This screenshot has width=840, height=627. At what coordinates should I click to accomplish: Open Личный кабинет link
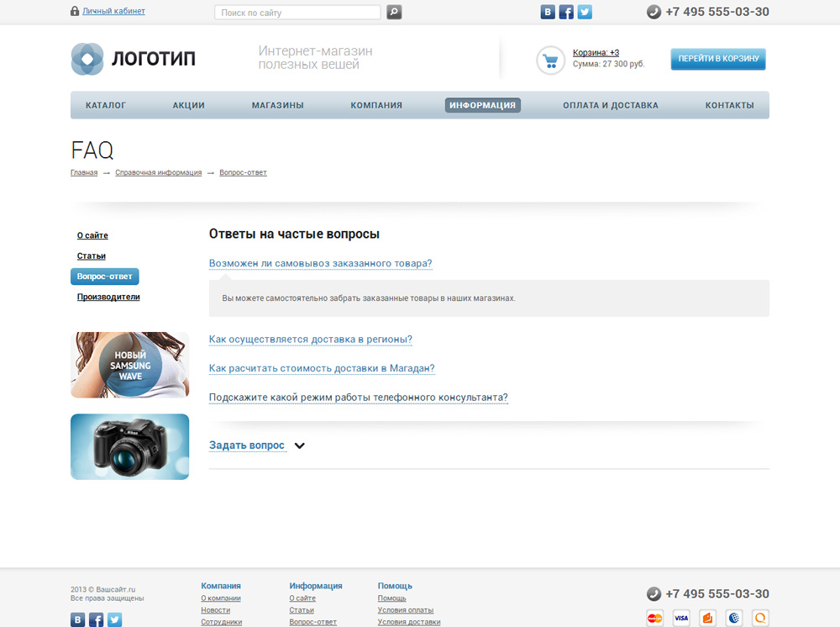[113, 11]
